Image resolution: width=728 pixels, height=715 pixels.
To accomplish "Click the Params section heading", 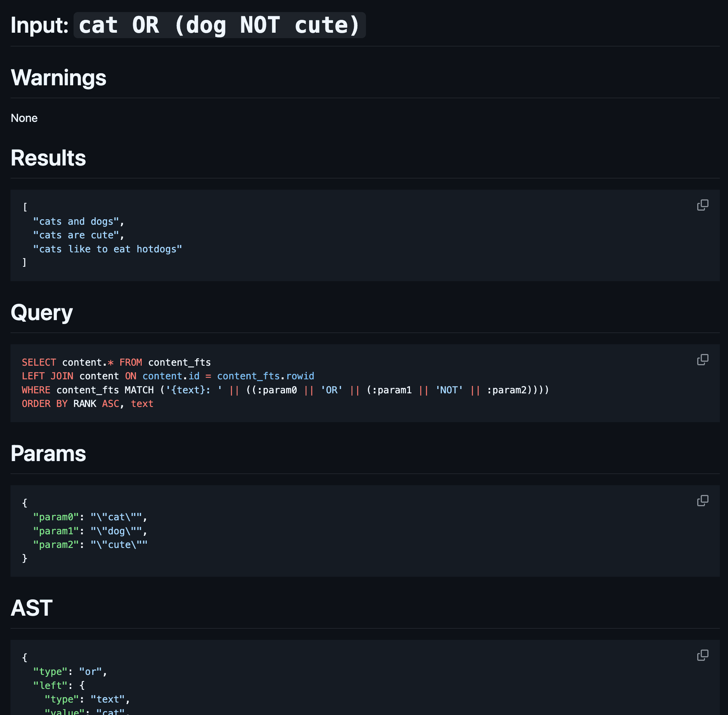I will click(x=48, y=453).
